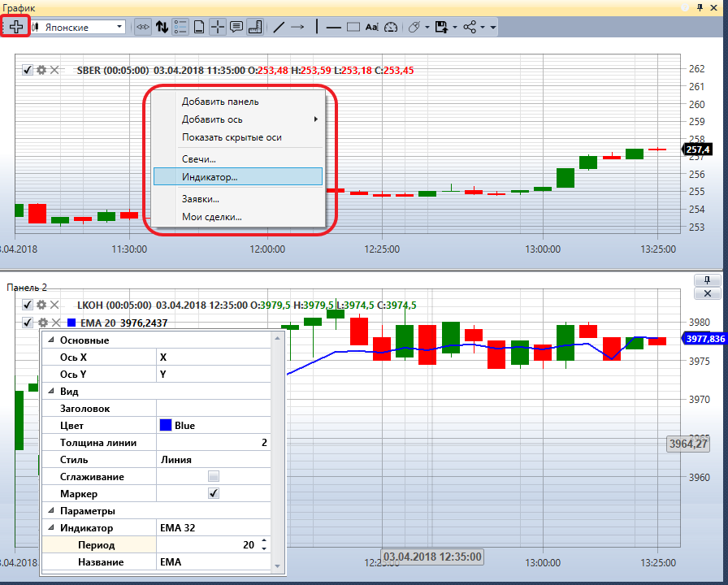
Task: Select the Aa text annotation tool
Action: (371, 27)
